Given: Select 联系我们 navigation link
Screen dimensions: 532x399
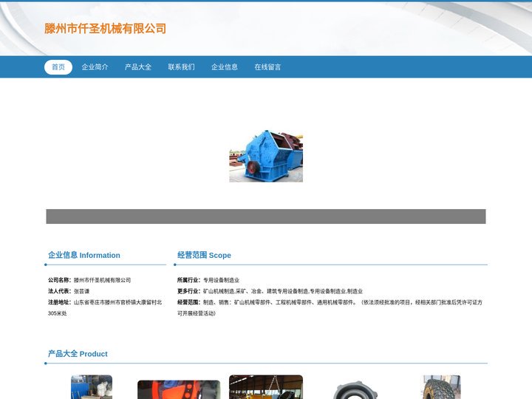Looking at the screenshot, I should [x=182, y=67].
